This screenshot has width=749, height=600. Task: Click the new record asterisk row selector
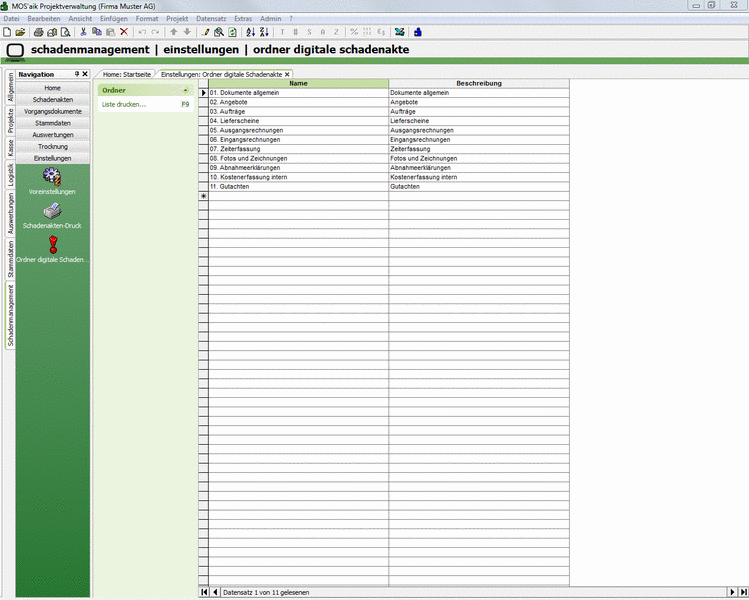[x=203, y=196]
